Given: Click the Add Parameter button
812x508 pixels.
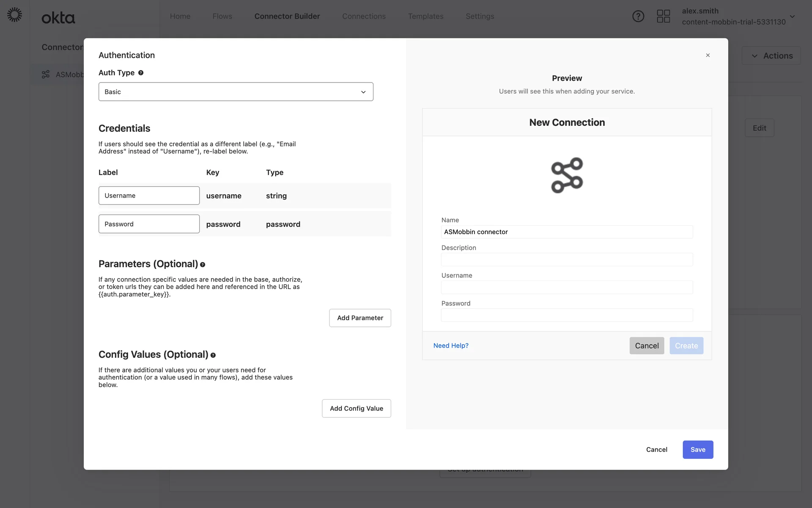Looking at the screenshot, I should point(360,318).
